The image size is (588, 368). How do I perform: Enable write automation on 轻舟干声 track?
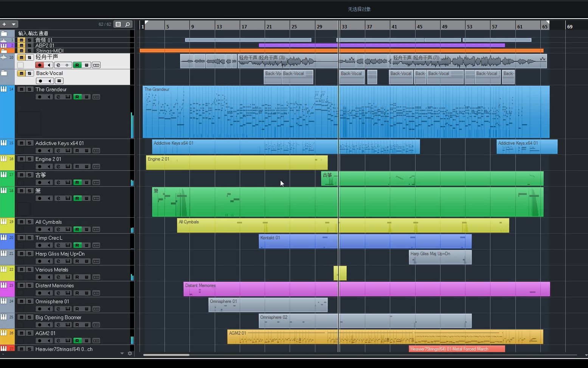point(87,65)
